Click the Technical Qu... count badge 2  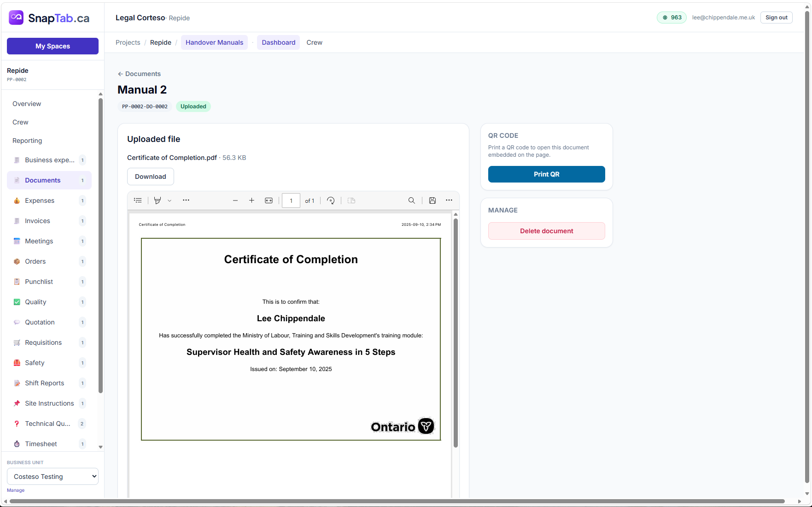point(82,424)
